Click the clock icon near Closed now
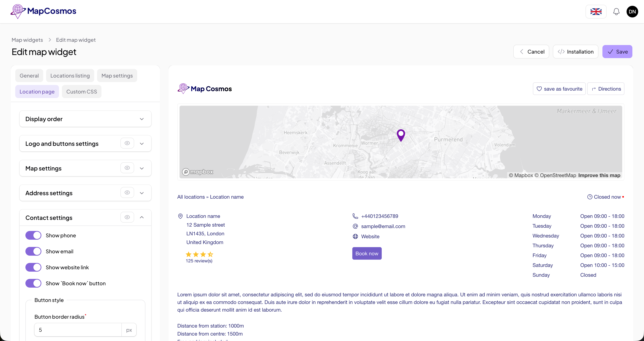The image size is (644, 341). pos(590,197)
